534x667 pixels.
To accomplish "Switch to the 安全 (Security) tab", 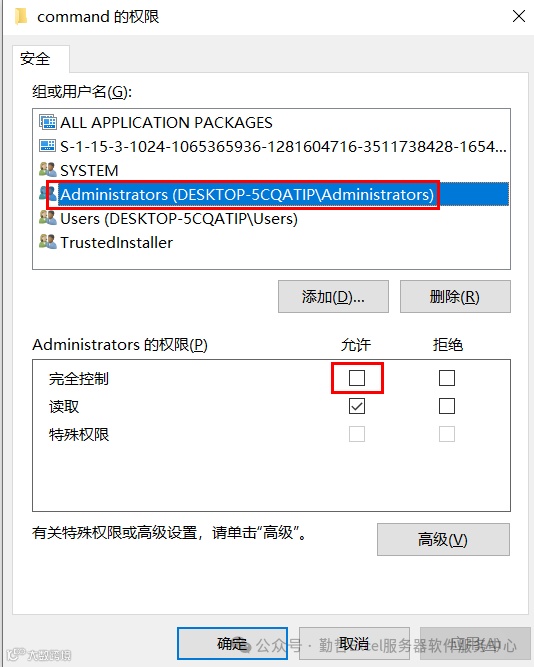I will coord(35,59).
